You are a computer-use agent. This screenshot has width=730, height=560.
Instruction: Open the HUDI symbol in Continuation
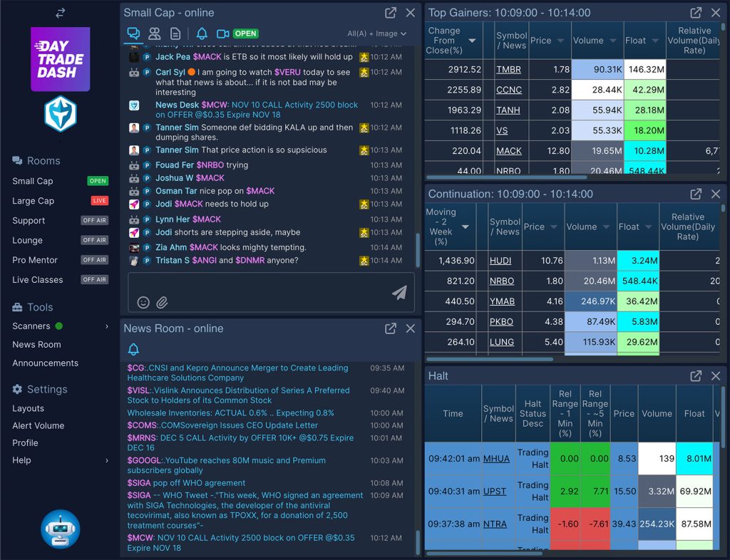point(500,261)
